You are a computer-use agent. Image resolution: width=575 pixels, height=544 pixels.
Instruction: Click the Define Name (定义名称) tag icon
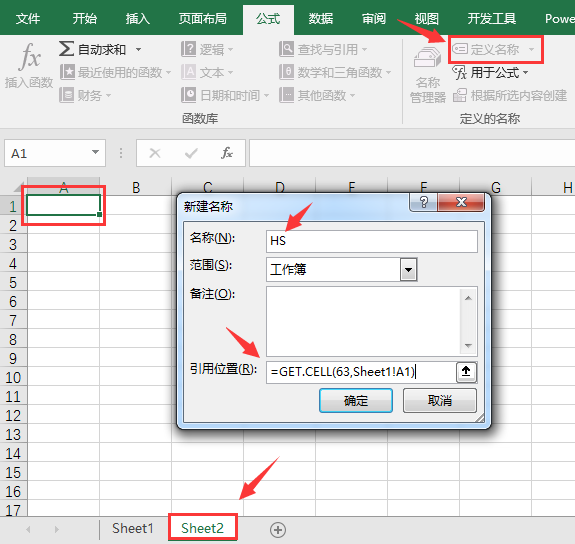460,49
